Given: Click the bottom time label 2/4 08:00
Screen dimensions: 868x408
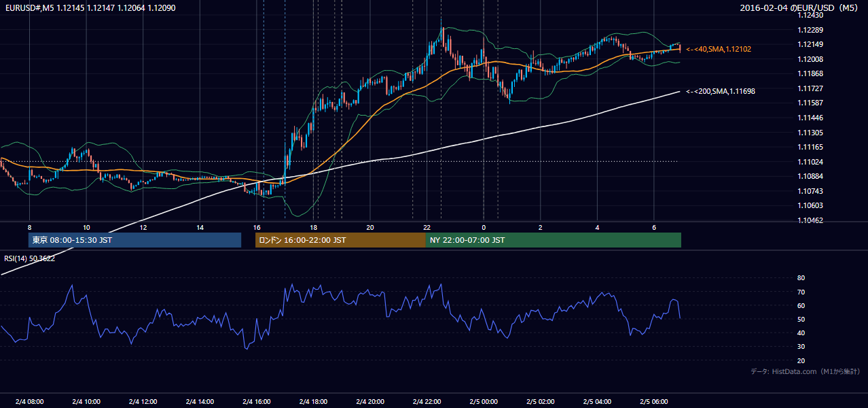Looking at the screenshot, I should 29,402.
